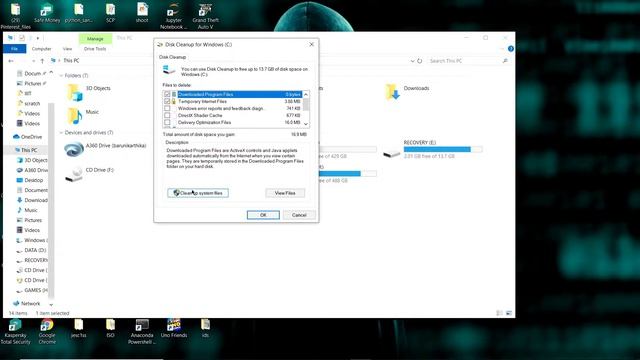This screenshot has height=360, width=640.
Task: Open File menu in Explorer ribbon
Action: [14, 49]
